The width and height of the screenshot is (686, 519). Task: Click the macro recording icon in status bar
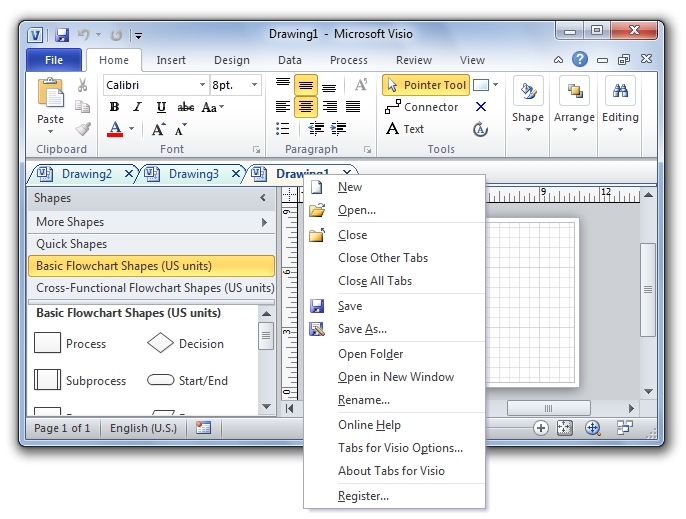coord(203,428)
